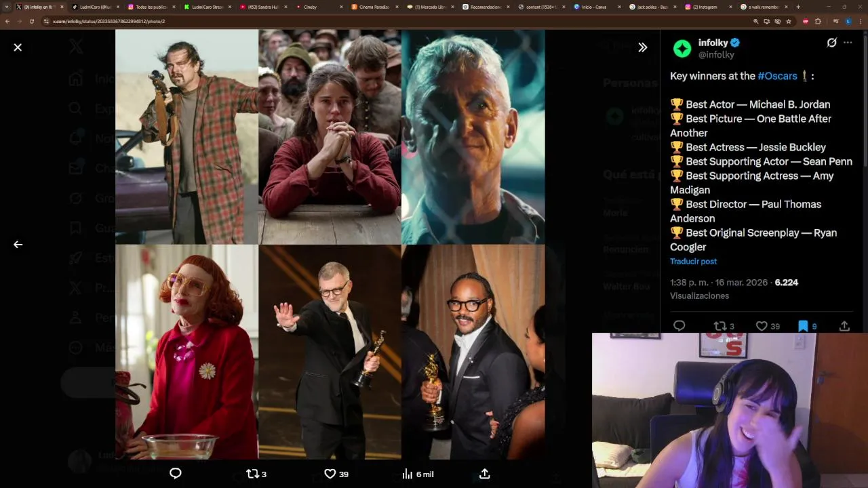The width and height of the screenshot is (868, 488).
Task: Switch to Recomendaciones tab
Action: click(x=484, y=7)
